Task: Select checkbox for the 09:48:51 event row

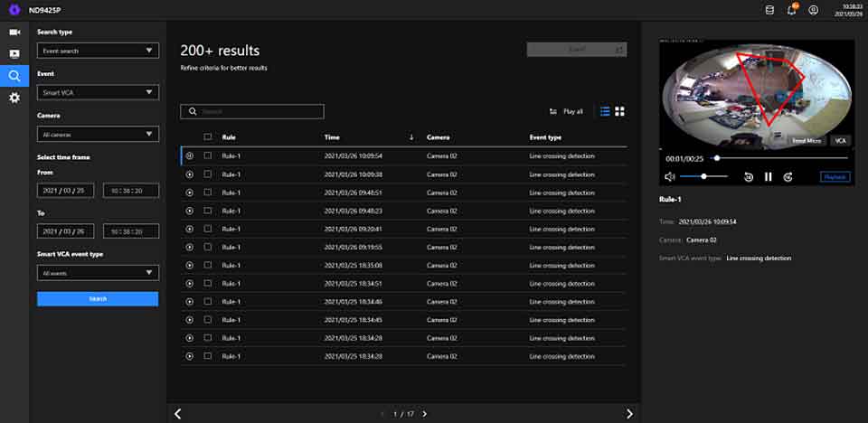Action: point(208,193)
